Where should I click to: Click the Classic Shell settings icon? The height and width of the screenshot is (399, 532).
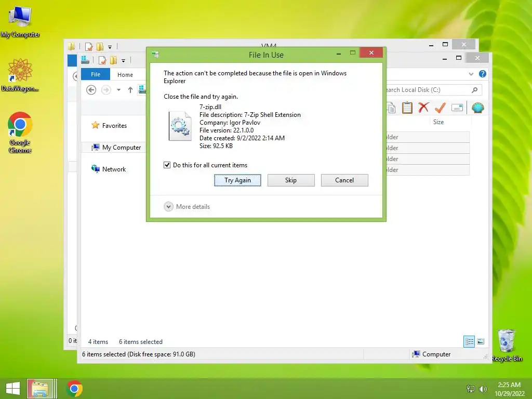(x=478, y=108)
